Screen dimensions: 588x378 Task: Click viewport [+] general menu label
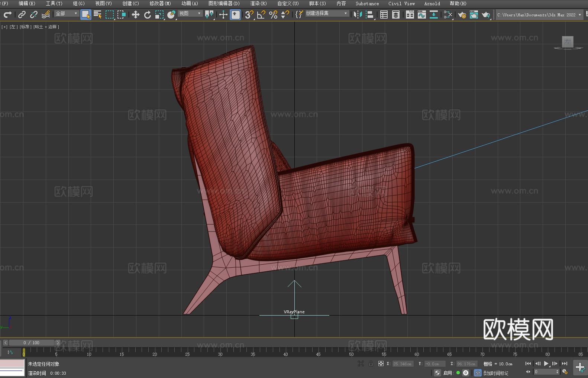[x=4, y=27]
